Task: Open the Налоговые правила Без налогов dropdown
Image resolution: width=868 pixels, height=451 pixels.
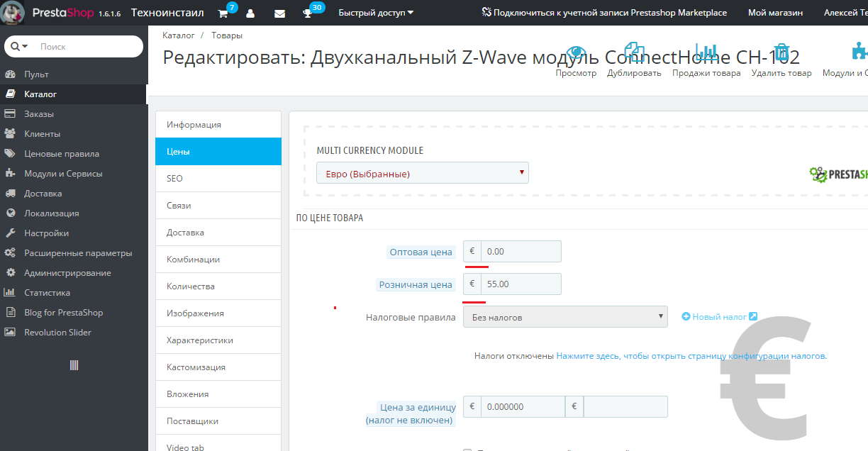Action: (565, 317)
